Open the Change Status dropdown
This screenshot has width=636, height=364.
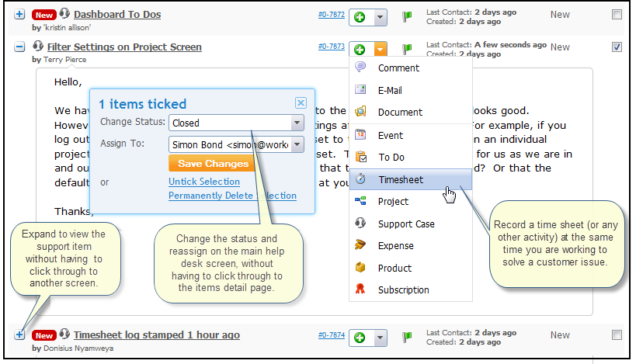[x=297, y=123]
